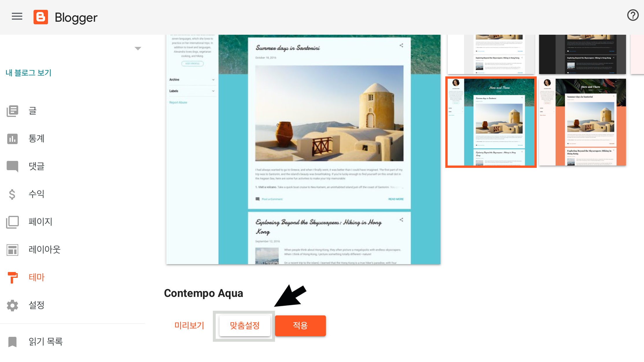Expand the blog selector dropdown arrow
The image size is (644, 362).
138,48
